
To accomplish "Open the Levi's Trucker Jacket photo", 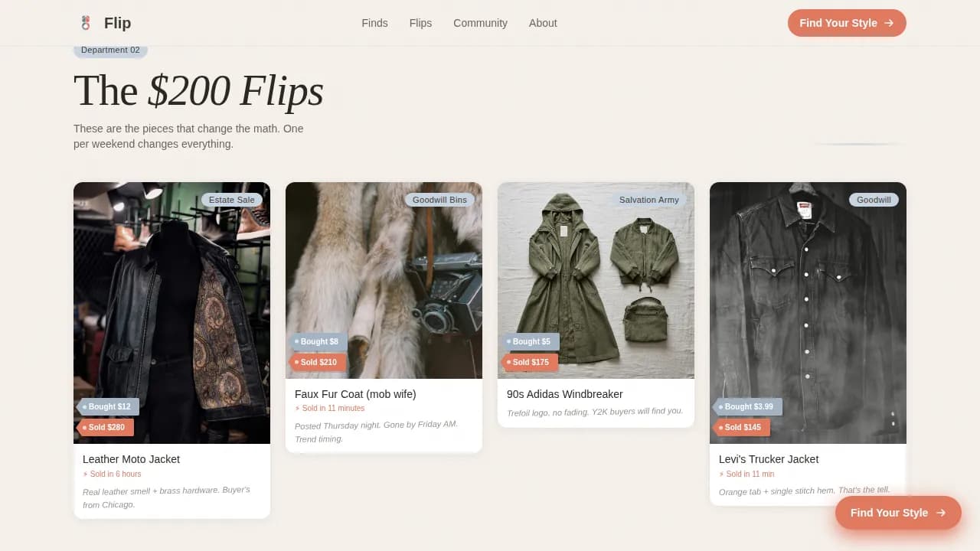I will point(808,313).
